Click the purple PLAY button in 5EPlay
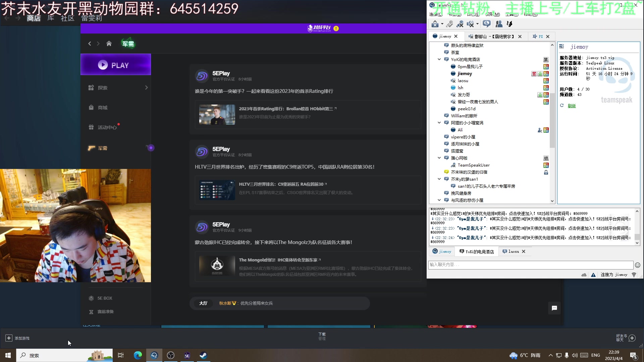644x362 pixels. [116, 65]
